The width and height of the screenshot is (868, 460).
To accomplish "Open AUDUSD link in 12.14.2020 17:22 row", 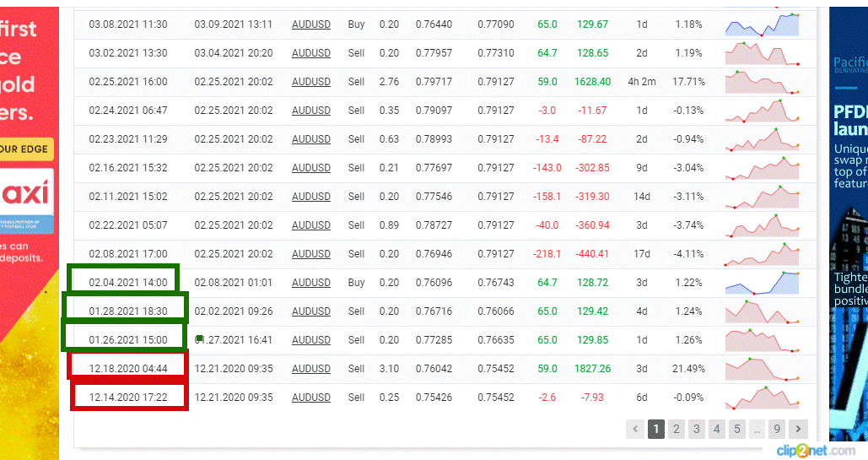I will pos(311,398).
